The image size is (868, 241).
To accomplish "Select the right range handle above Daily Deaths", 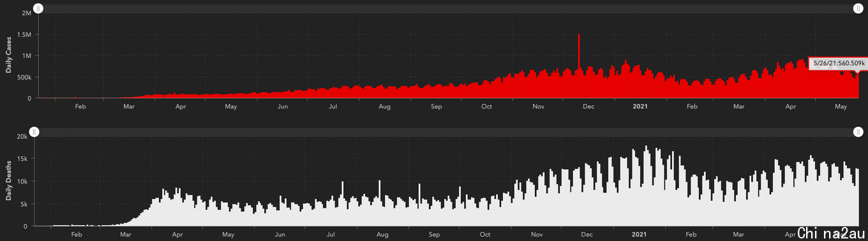I will pos(858,132).
